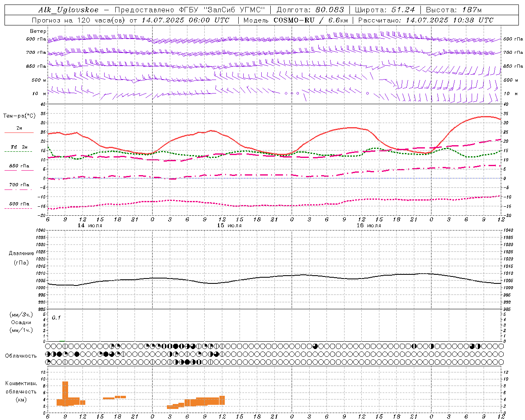This screenshot has height=420, width=525.
Task: Click 'Рассчитано: 14.07.2025 10:38 UTC' timestamp
Action: pyautogui.click(x=426, y=20)
